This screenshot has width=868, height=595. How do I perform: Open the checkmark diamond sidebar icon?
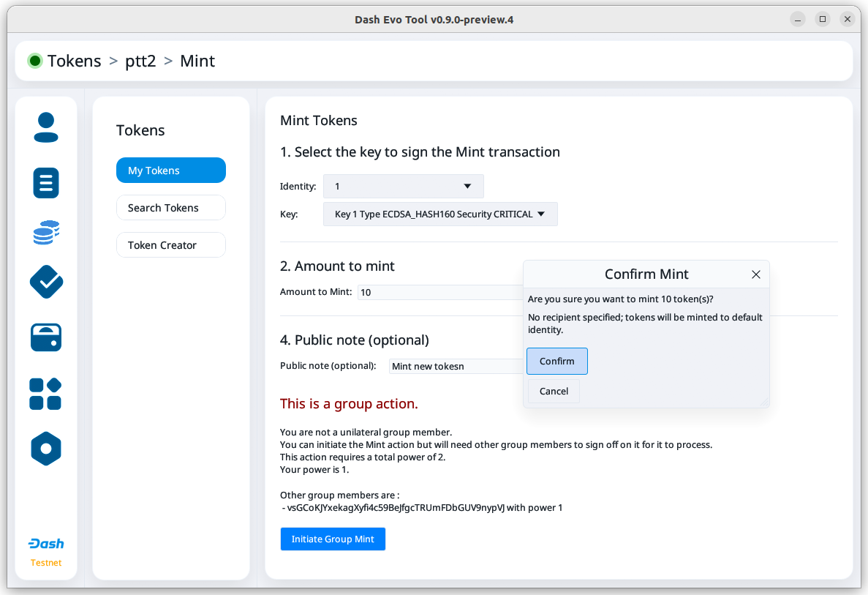click(46, 282)
